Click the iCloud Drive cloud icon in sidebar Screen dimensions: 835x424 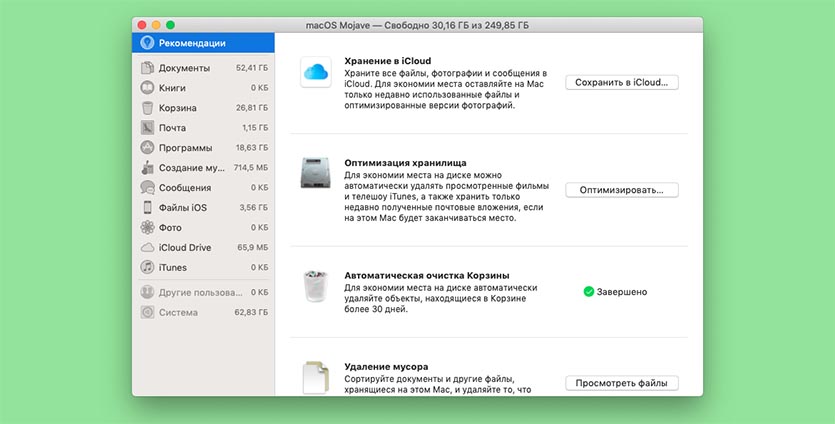[147, 248]
